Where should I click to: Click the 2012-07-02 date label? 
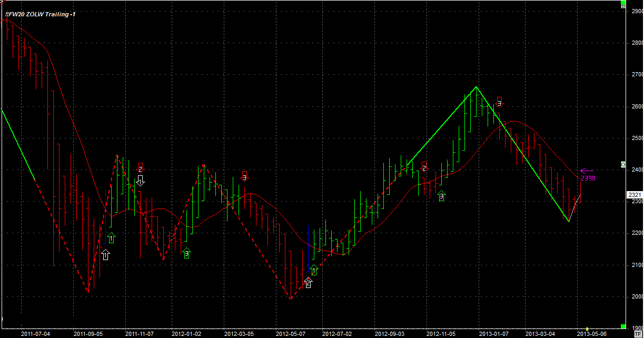pyautogui.click(x=337, y=334)
